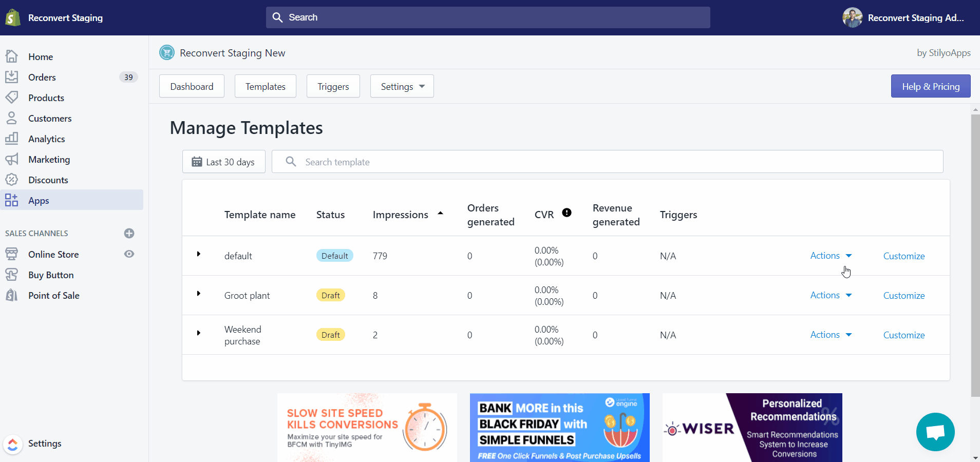Viewport: 980px width, 462px height.
Task: Open the Settings dropdown tab
Action: point(402,86)
